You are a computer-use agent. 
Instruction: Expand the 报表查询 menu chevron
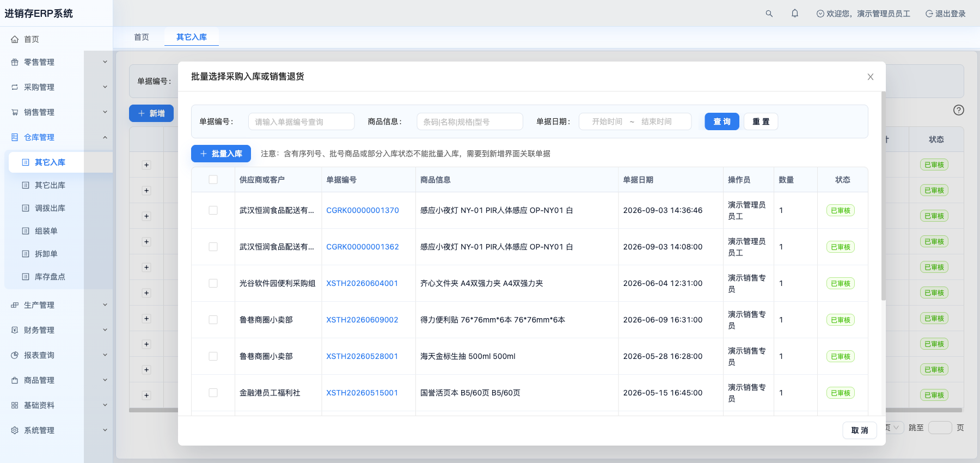pos(105,355)
